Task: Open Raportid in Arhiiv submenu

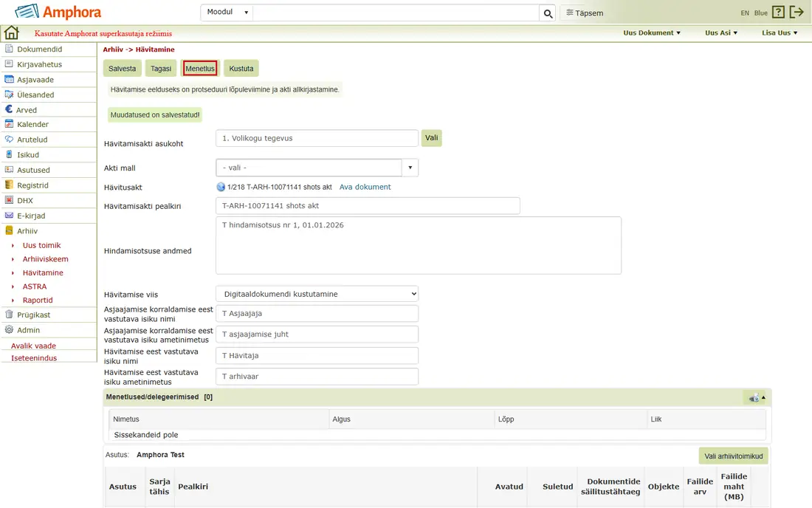Action: 38,301
